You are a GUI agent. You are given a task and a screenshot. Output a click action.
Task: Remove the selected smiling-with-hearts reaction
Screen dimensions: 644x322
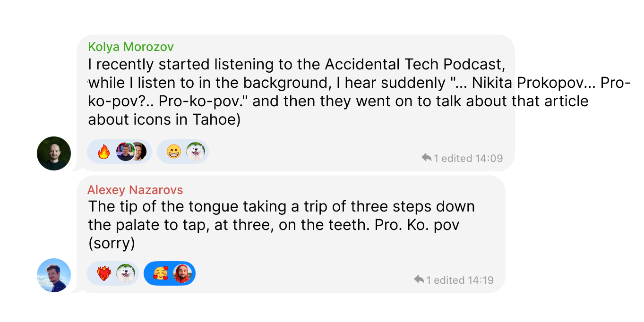[x=160, y=274]
